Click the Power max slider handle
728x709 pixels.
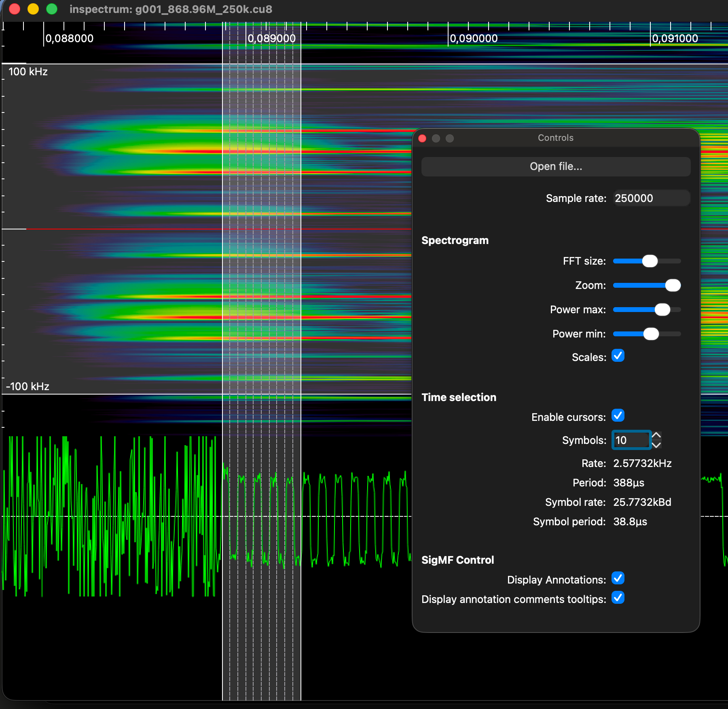tap(662, 310)
